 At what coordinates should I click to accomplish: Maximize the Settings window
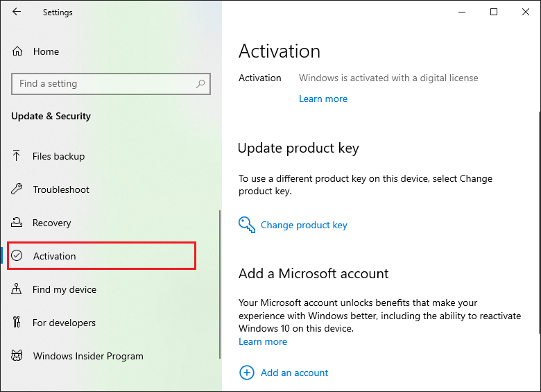(494, 12)
